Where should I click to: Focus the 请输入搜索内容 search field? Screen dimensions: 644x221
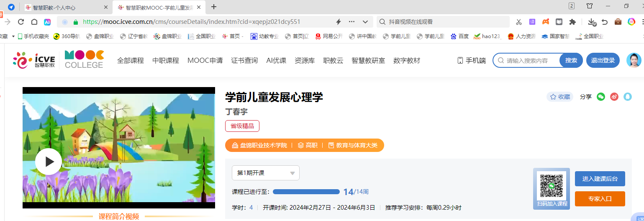(531, 60)
